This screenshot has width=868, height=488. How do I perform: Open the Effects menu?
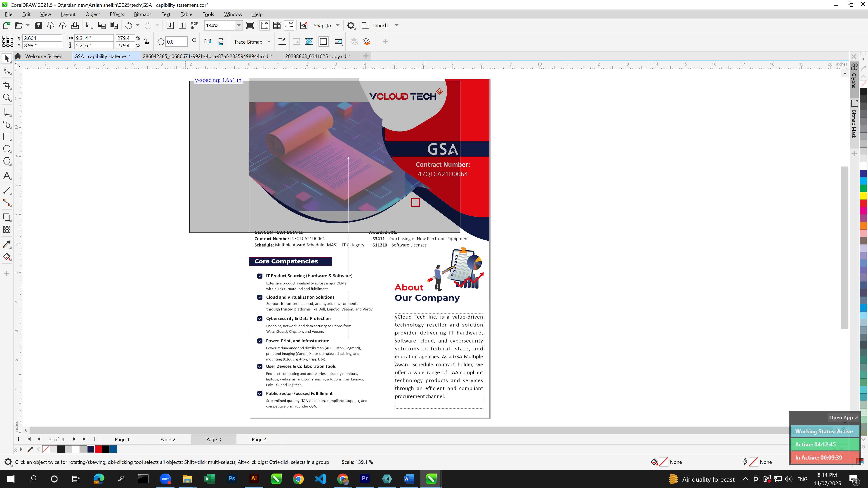(117, 14)
